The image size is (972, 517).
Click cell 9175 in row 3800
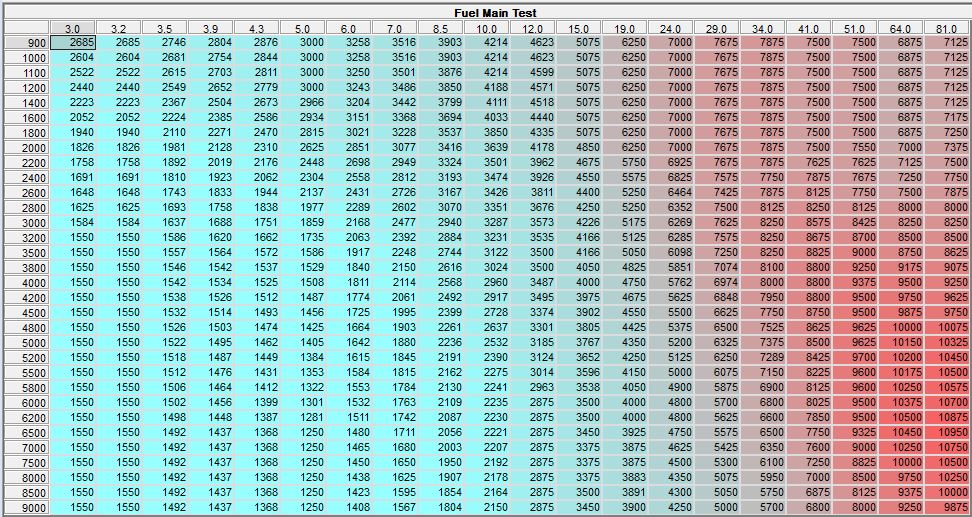(x=901, y=267)
